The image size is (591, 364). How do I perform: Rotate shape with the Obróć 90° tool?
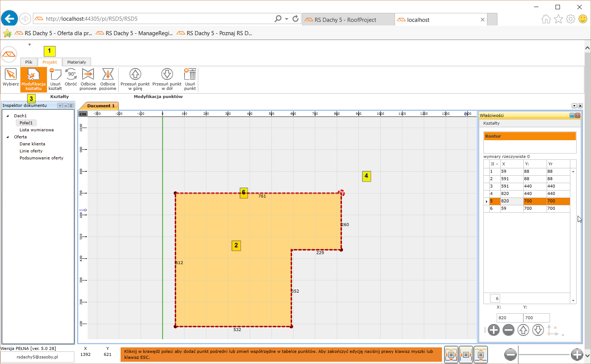point(71,78)
